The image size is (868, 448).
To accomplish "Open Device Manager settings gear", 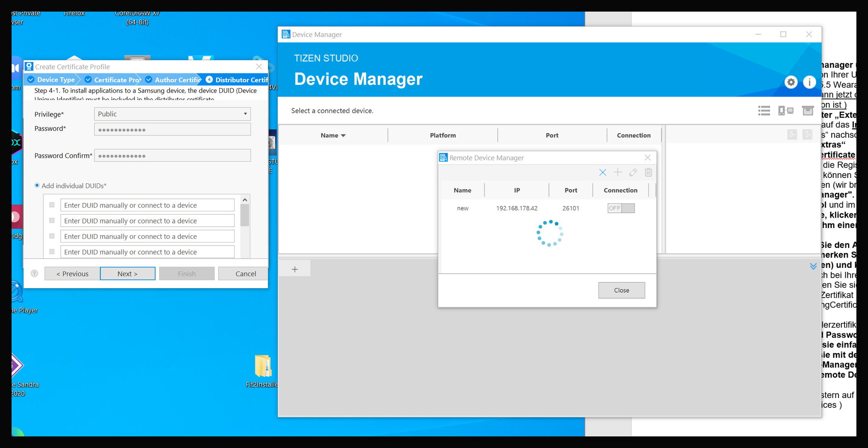I will (x=791, y=82).
